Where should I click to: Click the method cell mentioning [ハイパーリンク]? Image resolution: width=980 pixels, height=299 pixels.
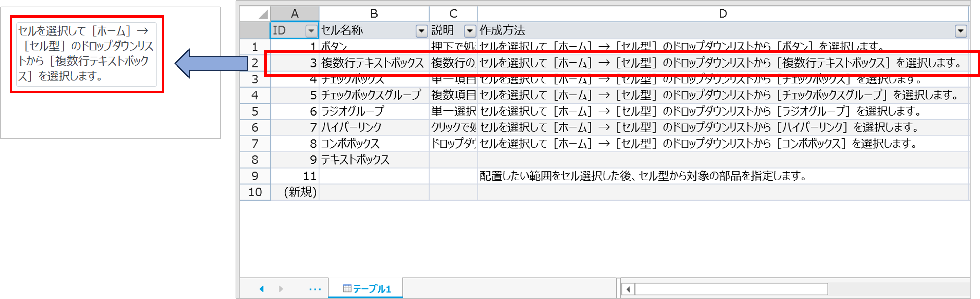[x=723, y=128]
